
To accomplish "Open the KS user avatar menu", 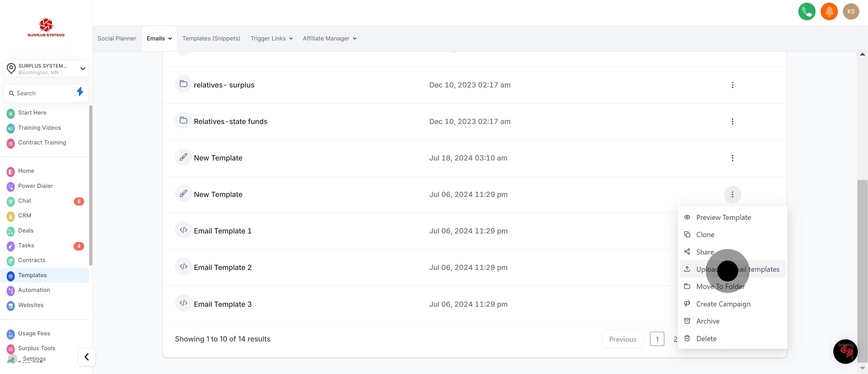I will [851, 11].
